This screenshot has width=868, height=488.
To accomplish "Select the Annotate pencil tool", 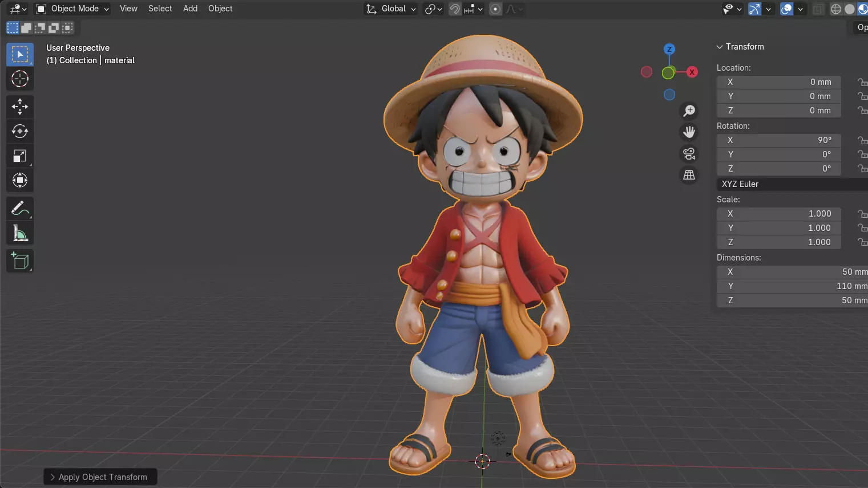I will tap(20, 209).
